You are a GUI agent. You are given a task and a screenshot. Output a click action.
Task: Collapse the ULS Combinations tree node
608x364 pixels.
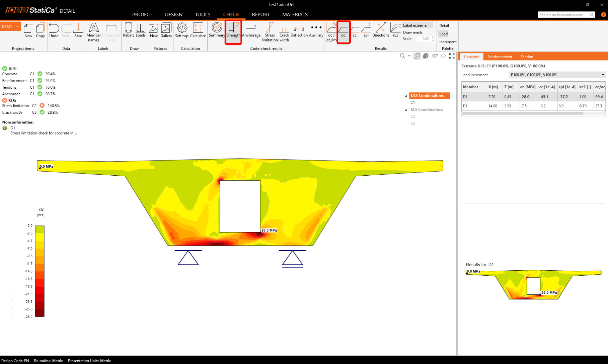point(406,96)
